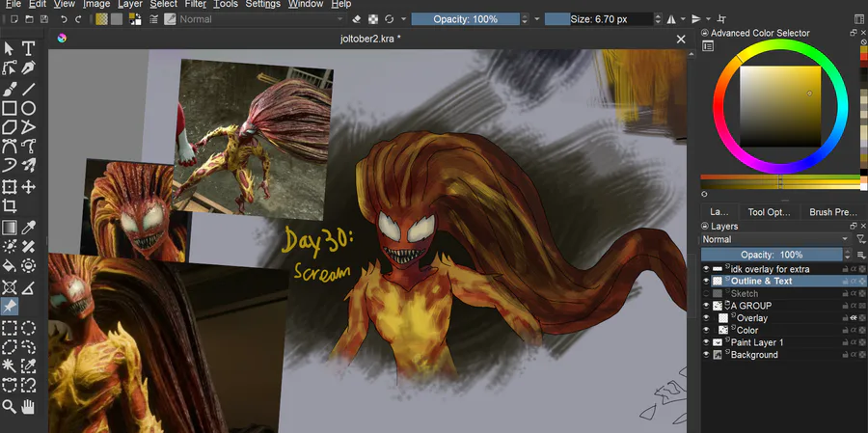Open brush blending mode Normal dropdown
Image resolution: width=868 pixels, height=433 pixels.
261,19
